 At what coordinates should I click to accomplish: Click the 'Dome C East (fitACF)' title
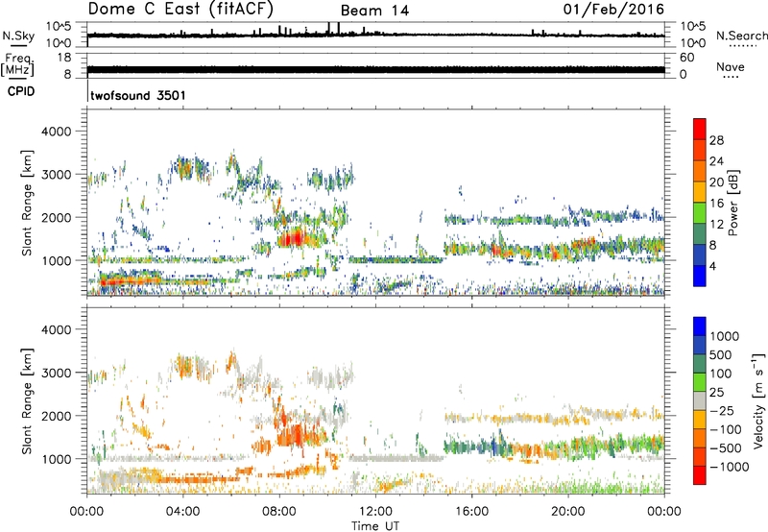(x=180, y=9)
